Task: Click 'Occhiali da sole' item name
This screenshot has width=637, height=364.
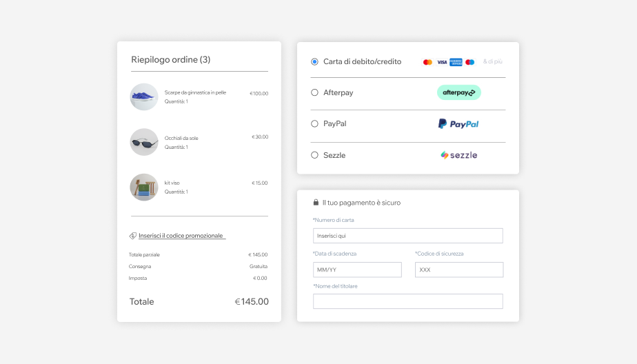Action: pos(181,138)
